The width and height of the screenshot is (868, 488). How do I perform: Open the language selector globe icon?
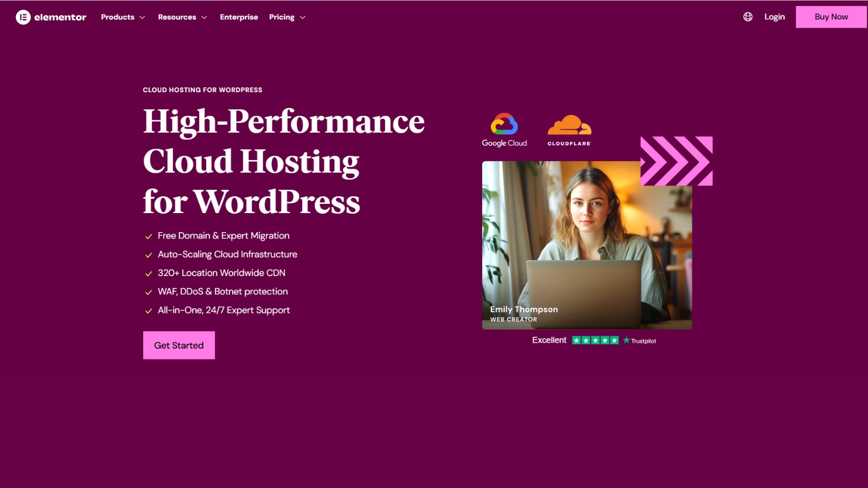coord(748,17)
